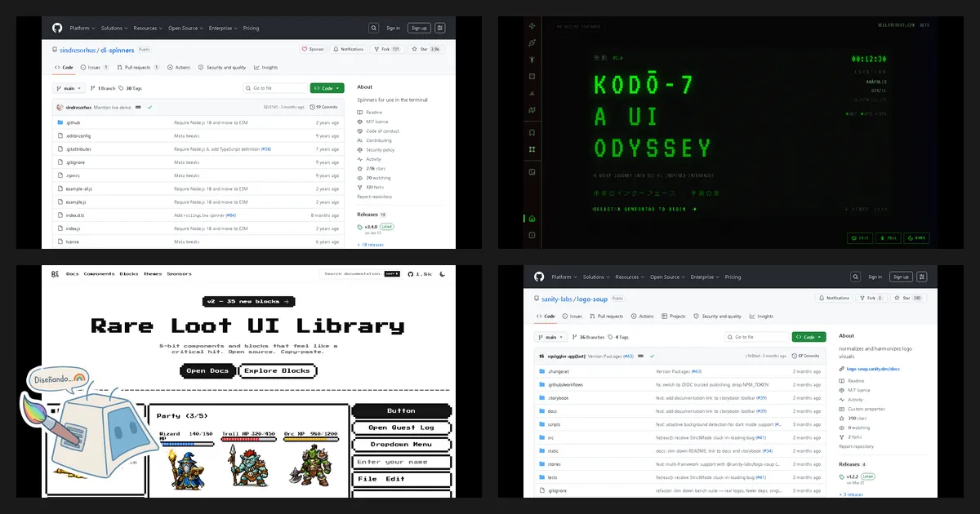
Task: Click green home icon in KODO-7 sidebar
Action: coord(532,219)
